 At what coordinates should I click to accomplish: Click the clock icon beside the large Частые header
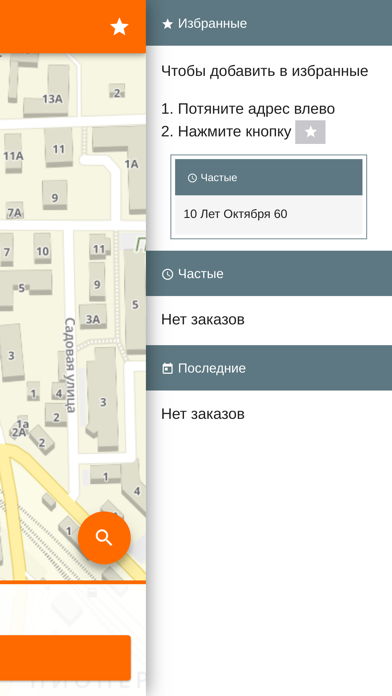(x=167, y=274)
